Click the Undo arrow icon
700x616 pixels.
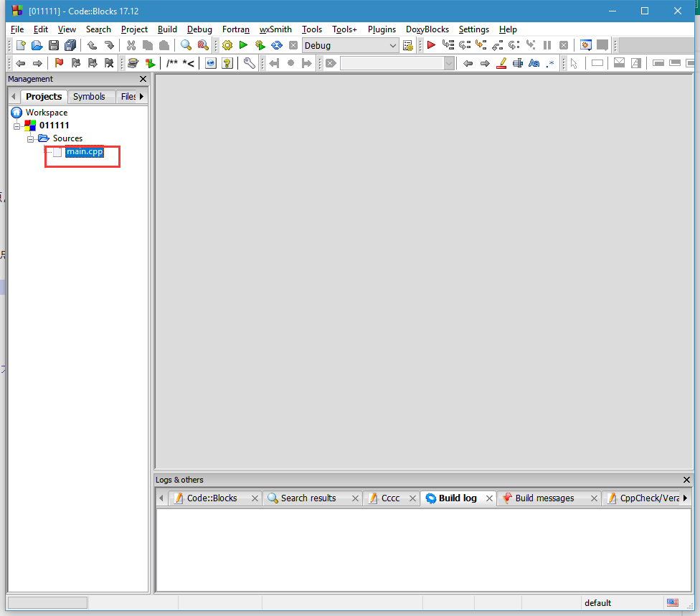pyautogui.click(x=92, y=45)
